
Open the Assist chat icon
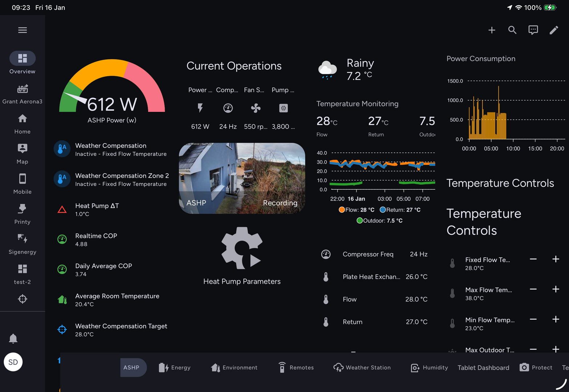click(x=533, y=30)
